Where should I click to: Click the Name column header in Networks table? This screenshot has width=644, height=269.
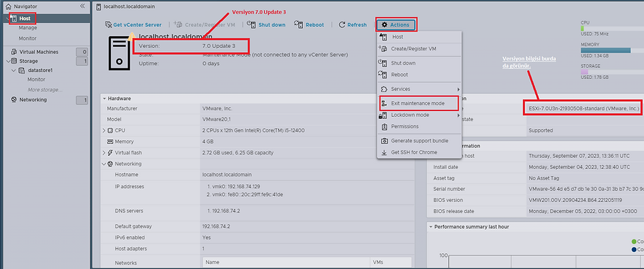click(287, 262)
